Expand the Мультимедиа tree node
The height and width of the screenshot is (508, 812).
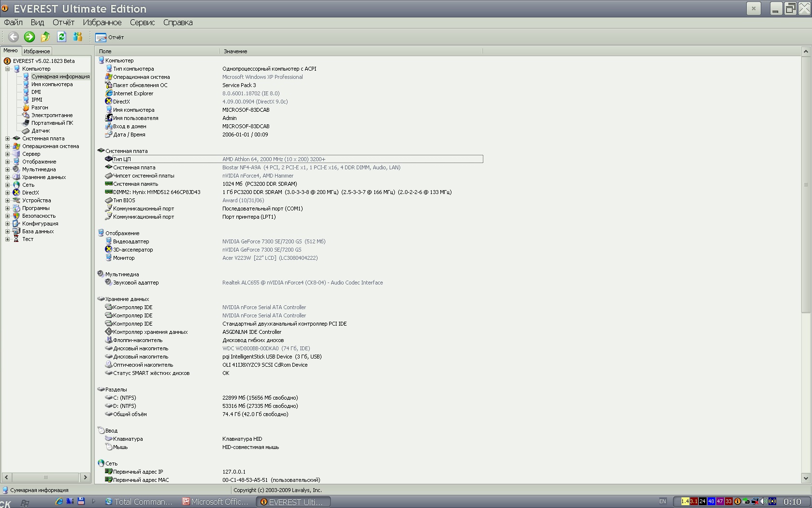pyautogui.click(x=7, y=169)
